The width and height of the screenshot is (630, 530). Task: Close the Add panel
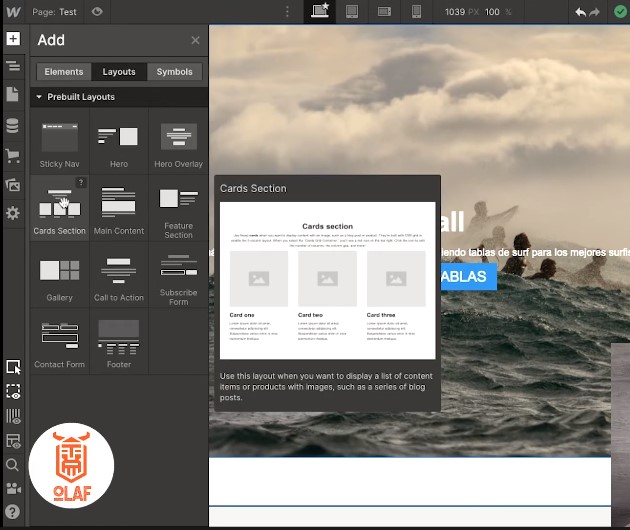click(x=195, y=40)
